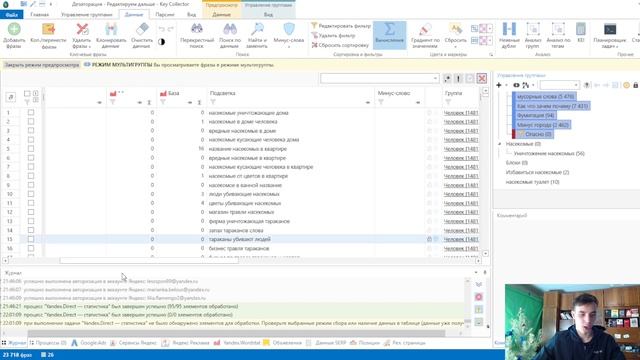The width and height of the screenshot is (640, 360).
Task: Switch to the Parsing ribbon tab
Action: pyautogui.click(x=165, y=15)
